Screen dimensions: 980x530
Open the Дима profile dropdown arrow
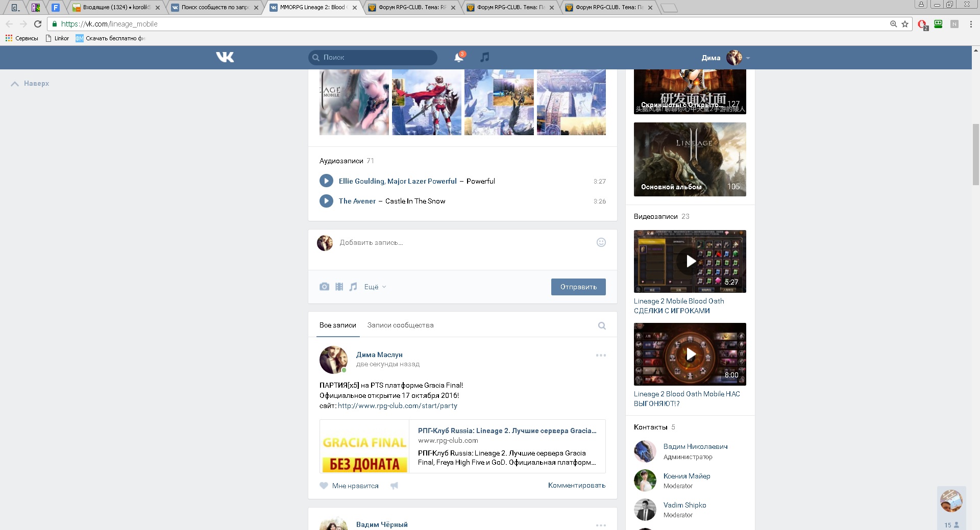[x=748, y=58]
